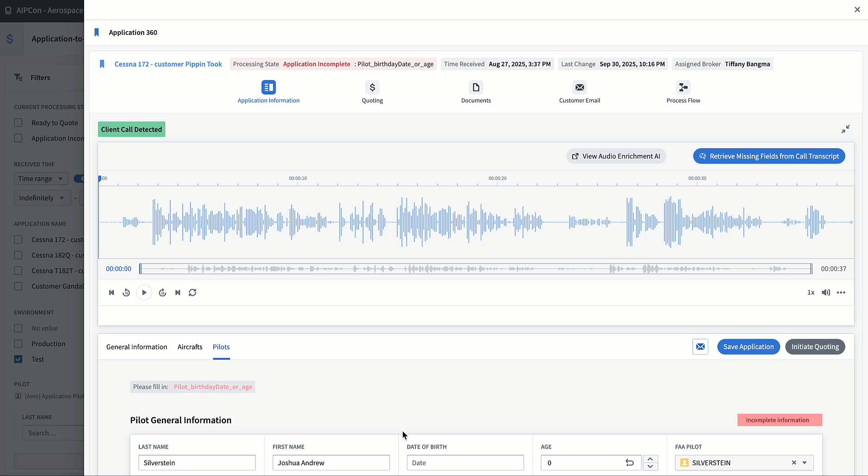
Task: Click Retrieve Missing Fields from Call Transcript
Action: tap(769, 156)
